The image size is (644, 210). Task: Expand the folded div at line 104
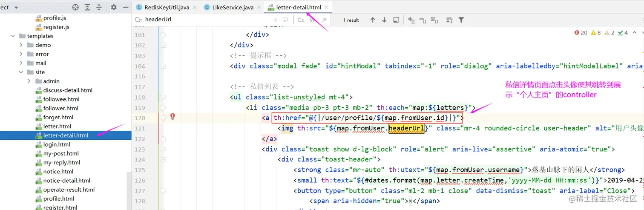[163, 66]
